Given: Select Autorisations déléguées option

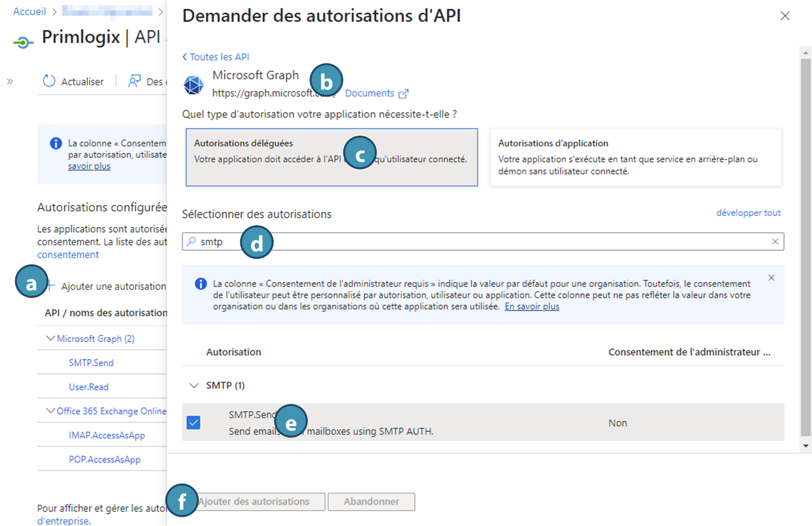Looking at the screenshot, I should (332, 157).
